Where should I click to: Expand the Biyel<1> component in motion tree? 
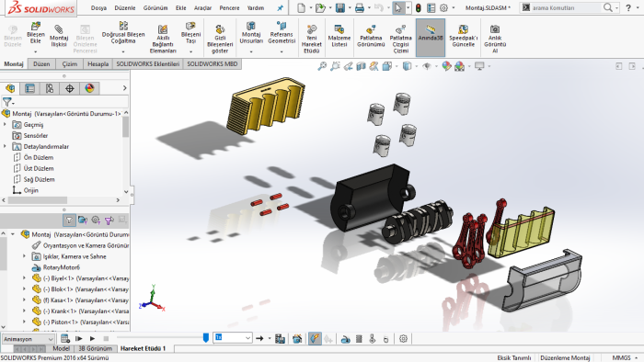[24, 278]
